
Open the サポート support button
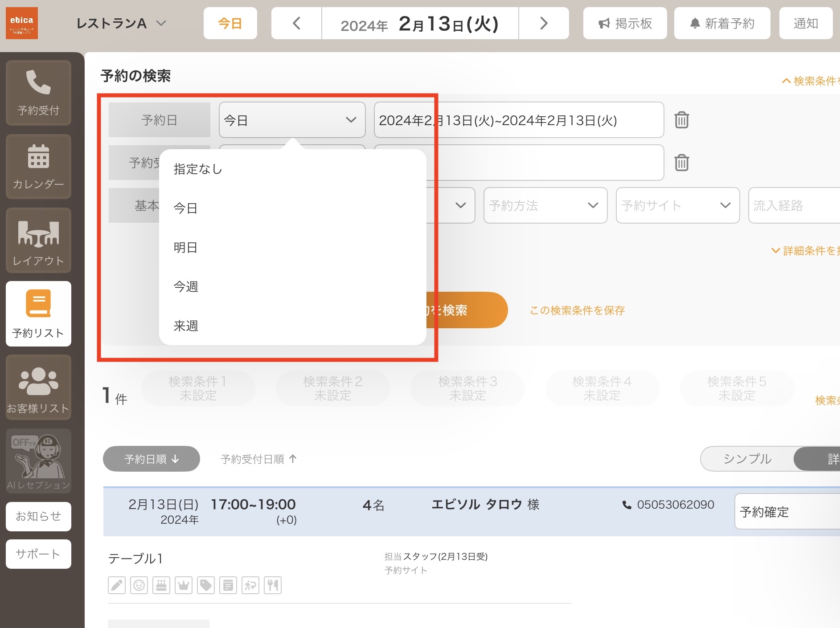point(38,554)
